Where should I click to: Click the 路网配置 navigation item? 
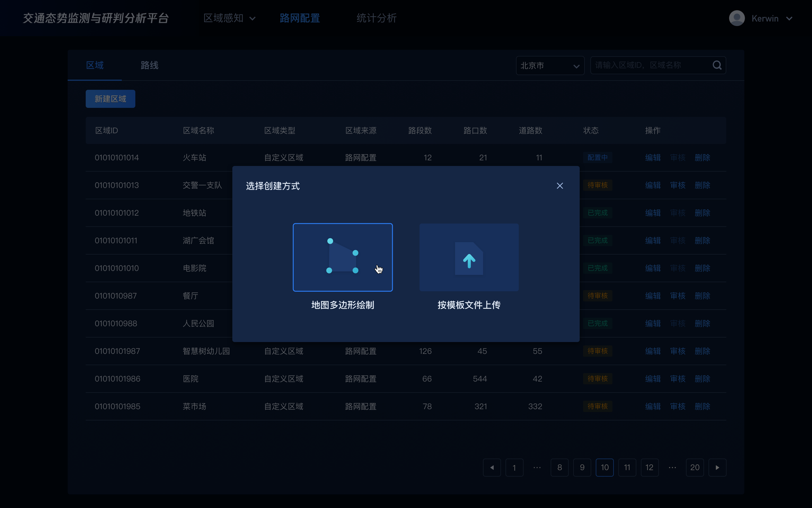point(299,18)
